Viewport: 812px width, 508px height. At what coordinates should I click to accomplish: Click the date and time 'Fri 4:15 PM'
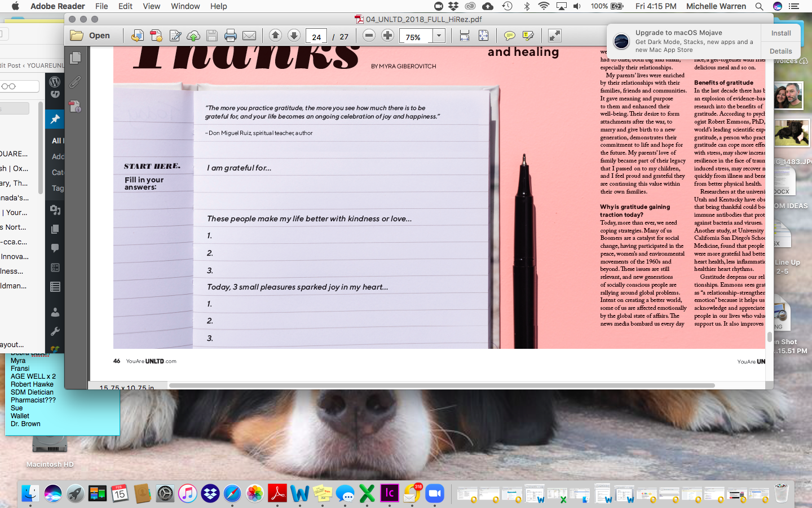point(656,6)
